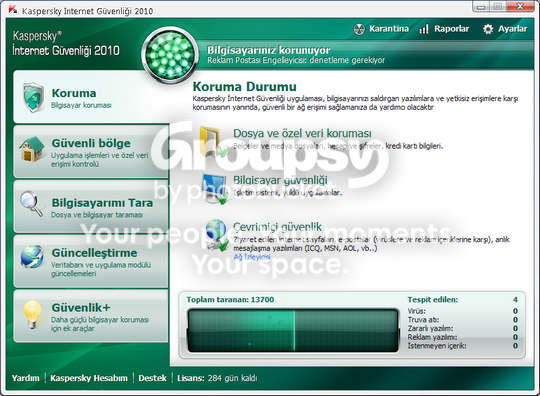
Task: Open the Çevrimiçi güvenlik heading
Action: pos(277,227)
